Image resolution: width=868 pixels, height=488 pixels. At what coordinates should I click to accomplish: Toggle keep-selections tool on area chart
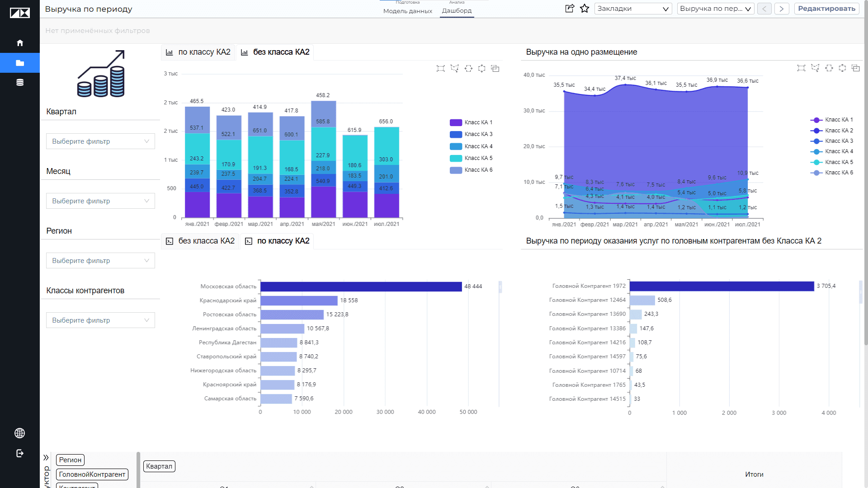[856, 68]
